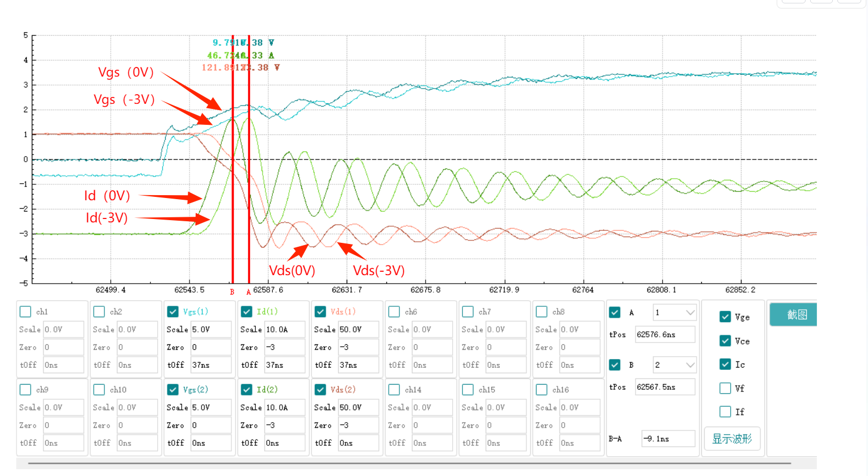Image resolution: width=868 pixels, height=476 pixels.
Task: Click the Vgs(1) Scale input field
Action: tap(210, 330)
